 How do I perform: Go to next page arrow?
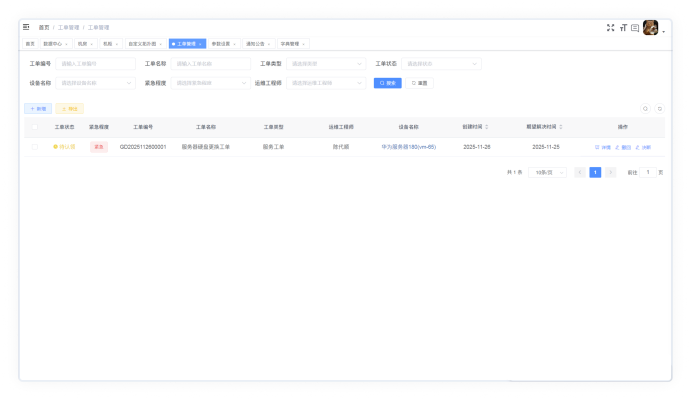click(610, 172)
